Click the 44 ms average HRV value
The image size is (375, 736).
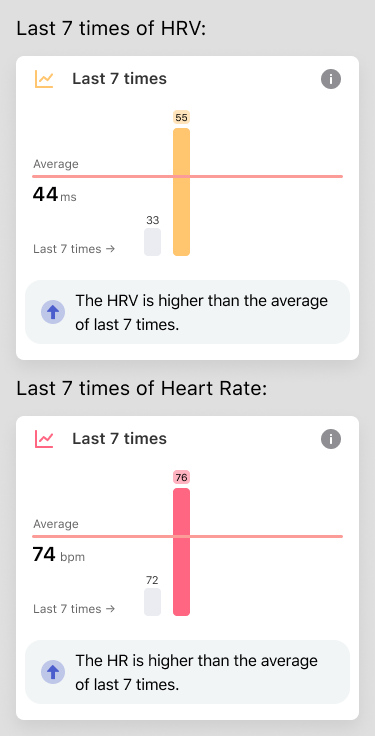[54, 194]
